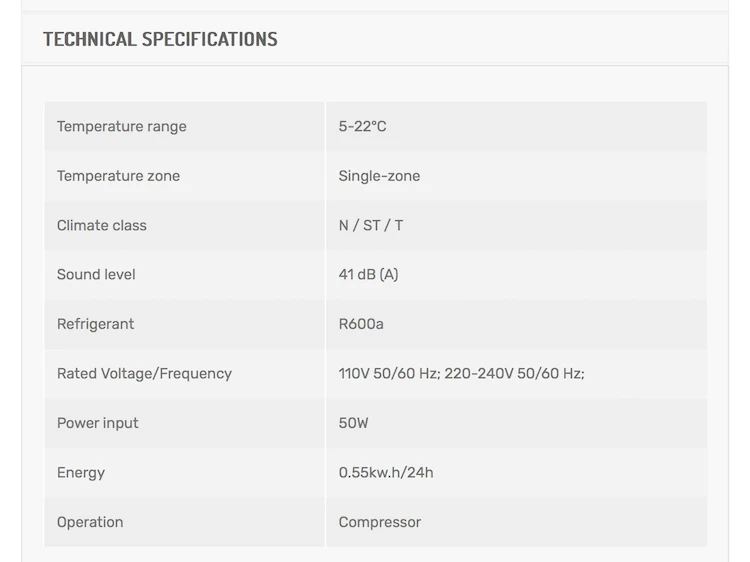Select the 0.55kw.h/24h energy value
The image size is (750, 562).
(386, 473)
